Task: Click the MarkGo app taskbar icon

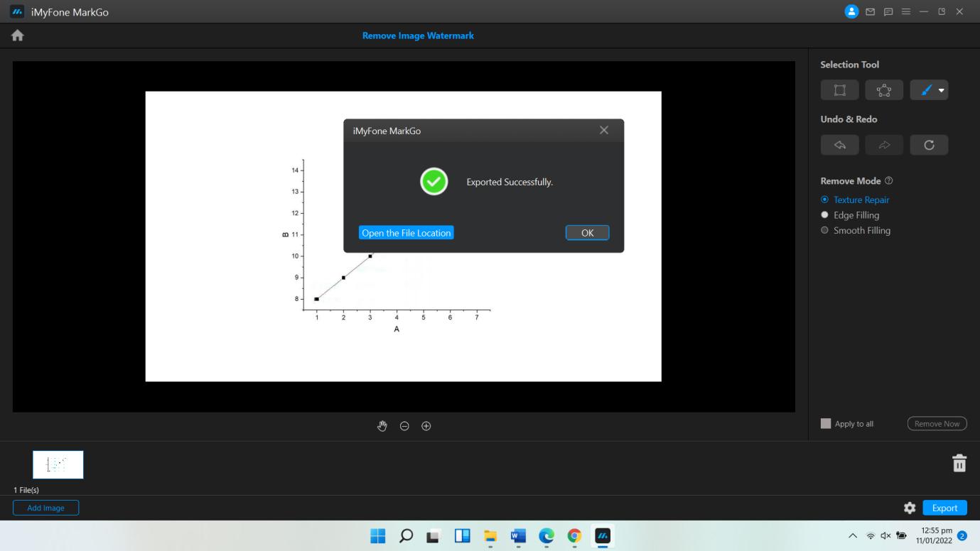Action: tap(602, 536)
